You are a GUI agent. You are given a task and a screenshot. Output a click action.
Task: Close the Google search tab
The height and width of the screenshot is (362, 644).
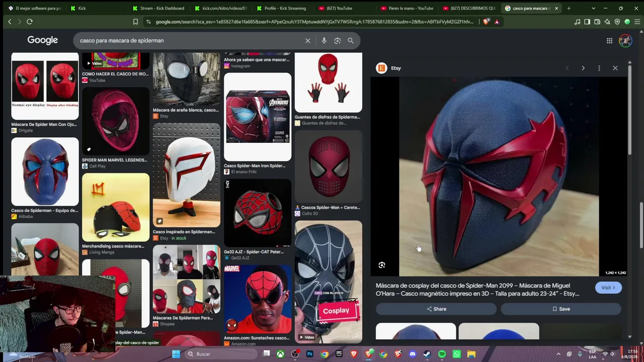click(556, 8)
